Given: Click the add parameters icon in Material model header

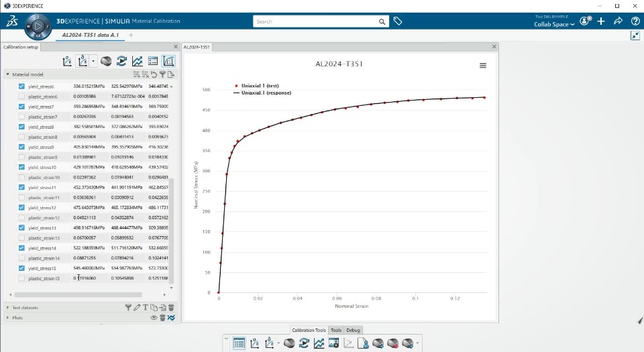Looking at the screenshot, I should [x=136, y=74].
